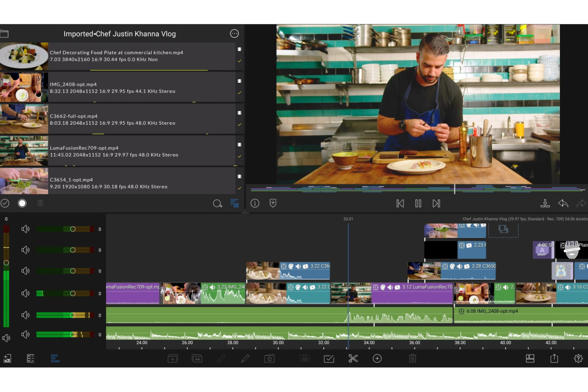Mute the sixth mixer track speaker

click(26, 334)
